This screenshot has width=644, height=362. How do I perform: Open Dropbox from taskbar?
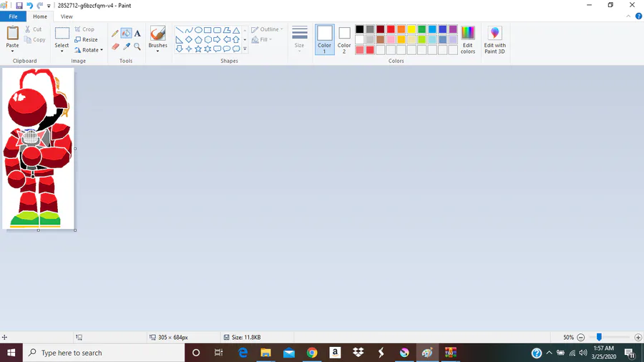pyautogui.click(x=358, y=353)
